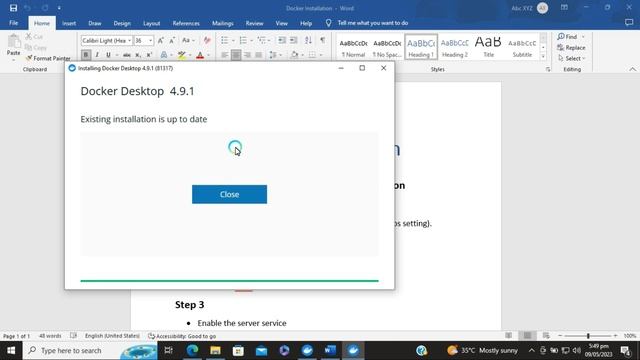
Task: Click the Clear All Formatting icon
Action: pos(207,40)
